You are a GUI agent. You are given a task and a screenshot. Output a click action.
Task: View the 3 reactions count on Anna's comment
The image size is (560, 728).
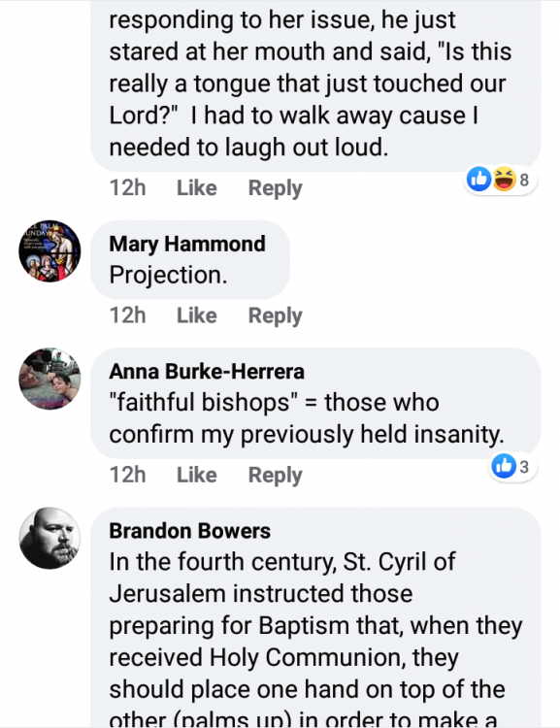pos(524,467)
